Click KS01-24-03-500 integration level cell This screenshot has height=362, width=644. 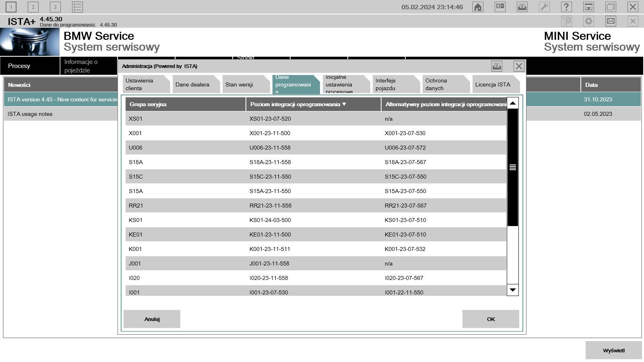click(x=270, y=220)
